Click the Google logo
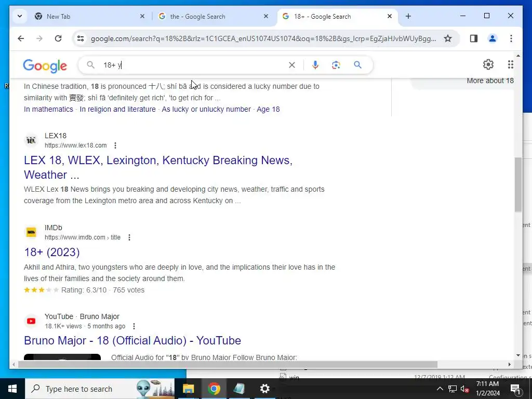Viewport: 532px width, 399px height. 45,66
